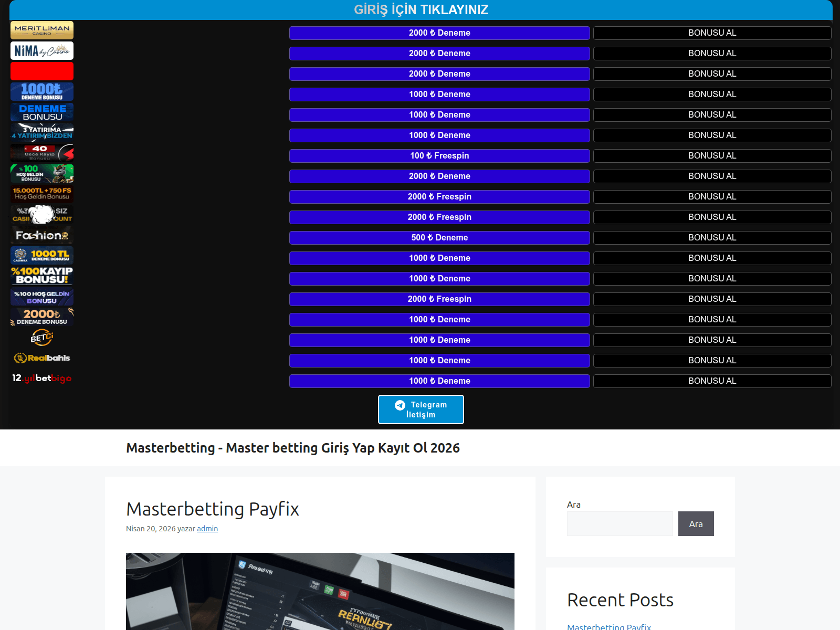Viewport: 840px width, 630px height.
Task: Click the solid red banner
Action: click(42, 71)
